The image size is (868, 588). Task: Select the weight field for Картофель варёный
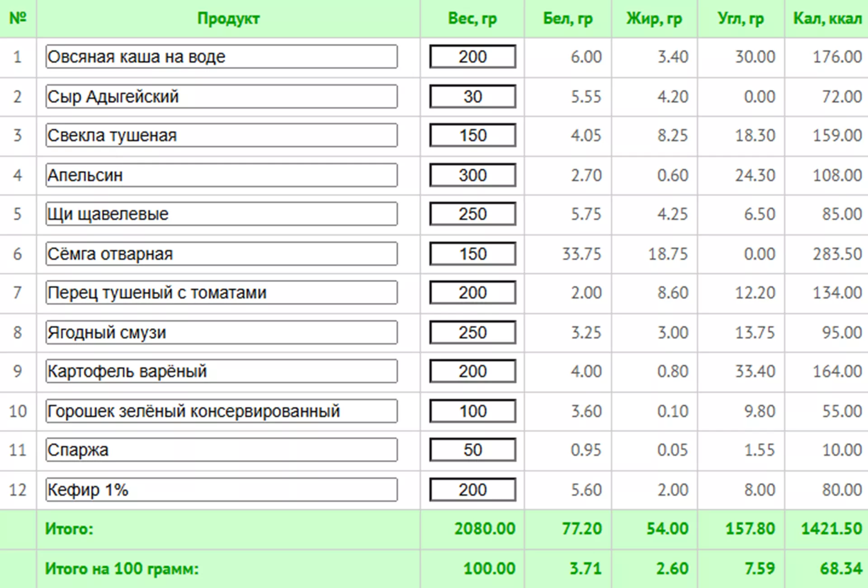473,371
